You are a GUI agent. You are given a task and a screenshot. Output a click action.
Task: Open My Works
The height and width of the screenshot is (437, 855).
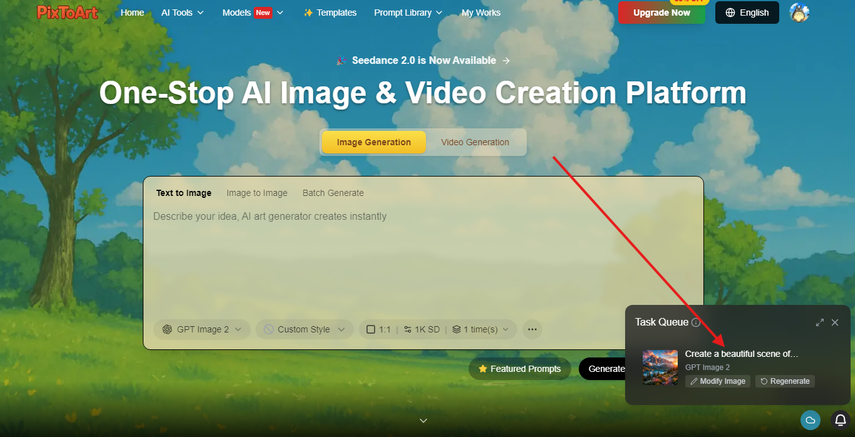tap(481, 13)
